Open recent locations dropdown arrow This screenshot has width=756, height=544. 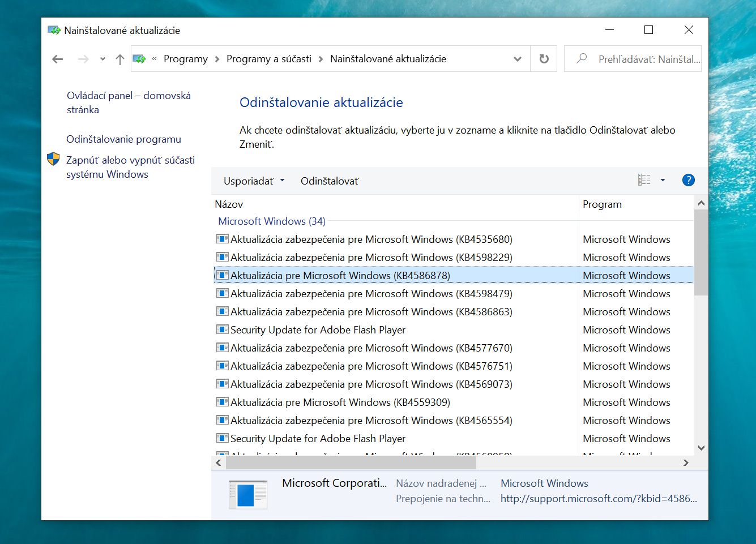click(102, 59)
